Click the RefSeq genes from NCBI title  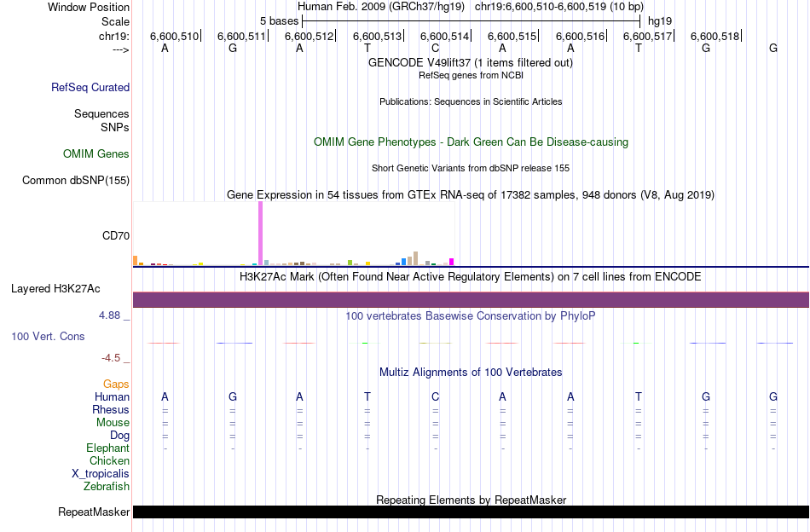(x=471, y=75)
